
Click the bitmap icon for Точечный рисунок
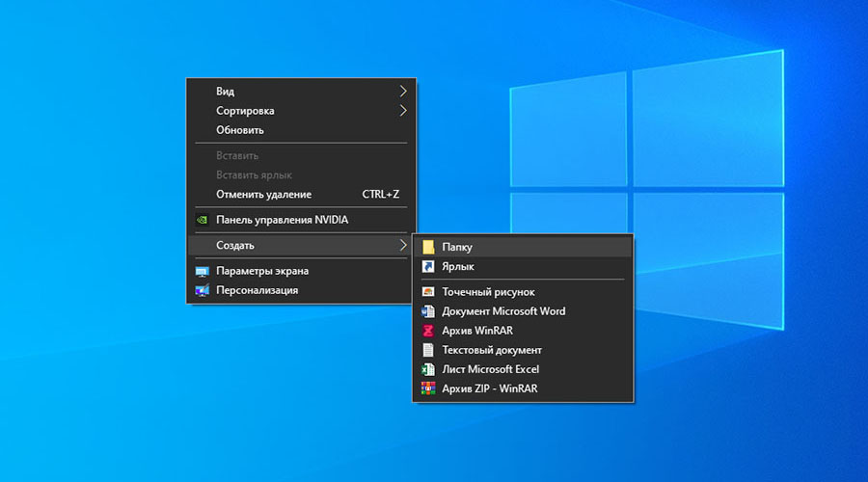(x=428, y=292)
